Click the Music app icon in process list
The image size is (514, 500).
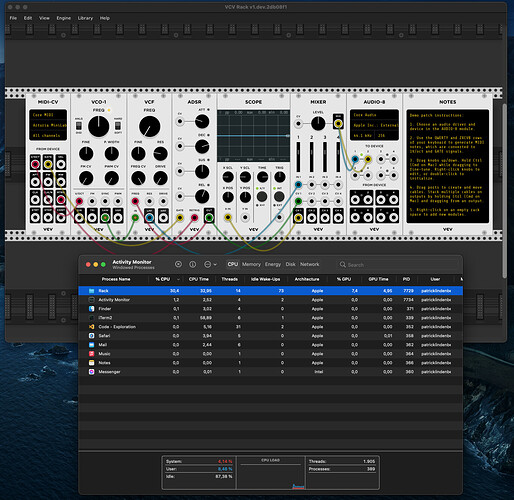point(91,354)
